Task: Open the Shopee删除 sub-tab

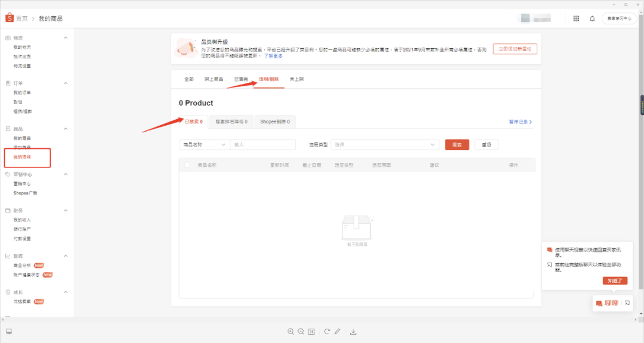Action: [275, 121]
